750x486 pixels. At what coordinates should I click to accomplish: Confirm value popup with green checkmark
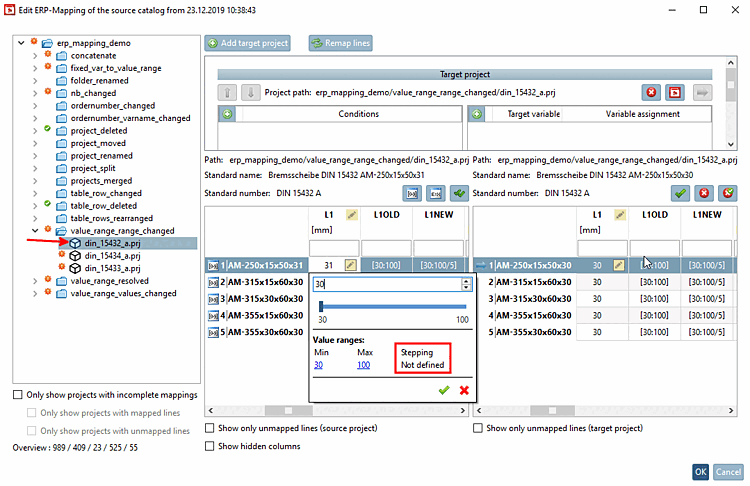coord(444,390)
